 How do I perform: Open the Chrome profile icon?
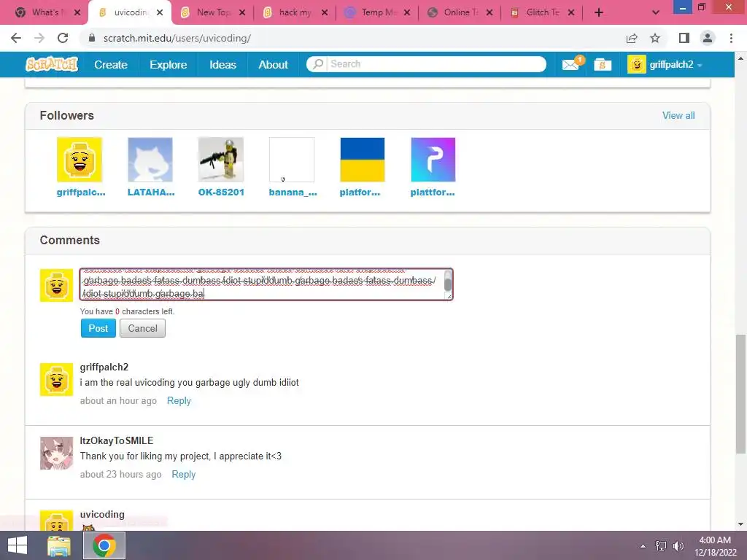click(708, 38)
